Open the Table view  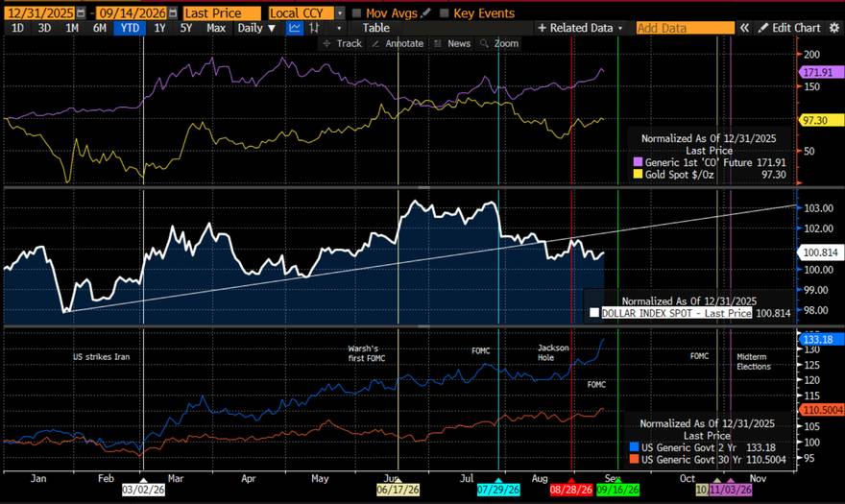(375, 28)
